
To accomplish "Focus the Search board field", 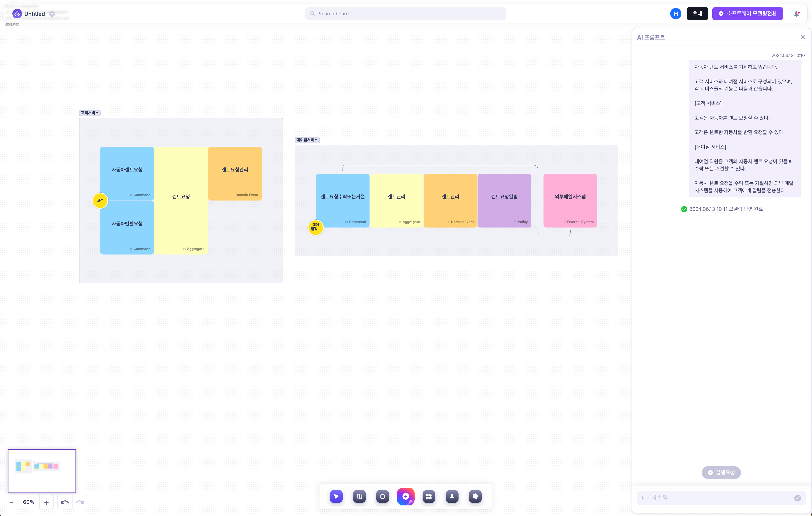I will pos(406,14).
